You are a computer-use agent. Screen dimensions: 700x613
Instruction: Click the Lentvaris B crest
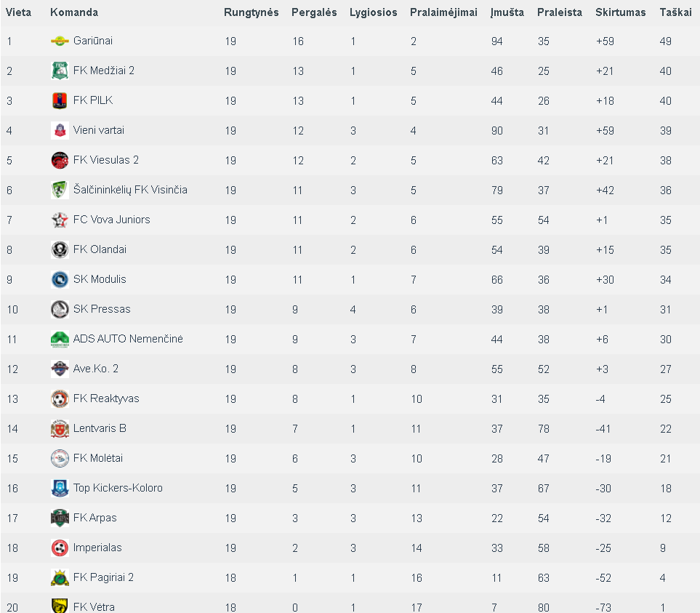60,428
